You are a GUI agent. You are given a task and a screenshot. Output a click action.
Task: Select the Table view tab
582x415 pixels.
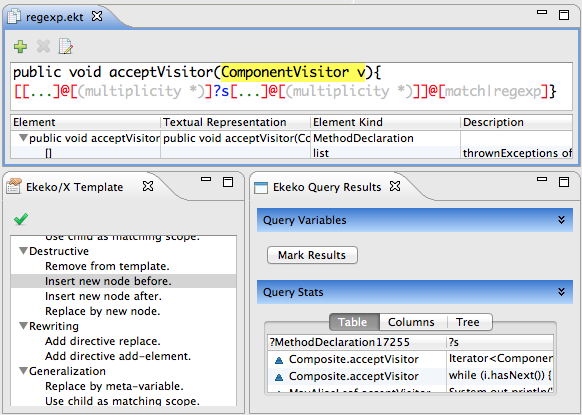(x=352, y=322)
